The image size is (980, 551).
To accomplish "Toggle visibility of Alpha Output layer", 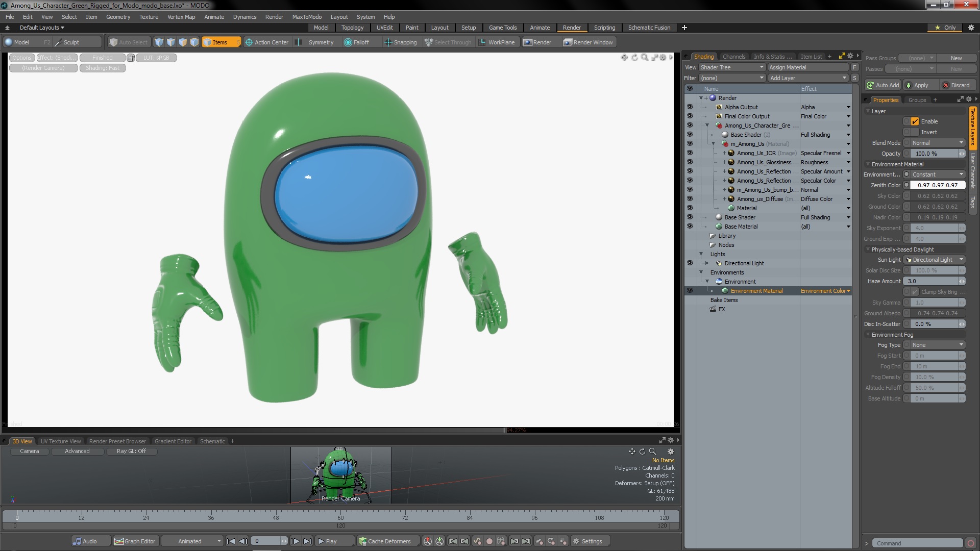I will [x=690, y=107].
